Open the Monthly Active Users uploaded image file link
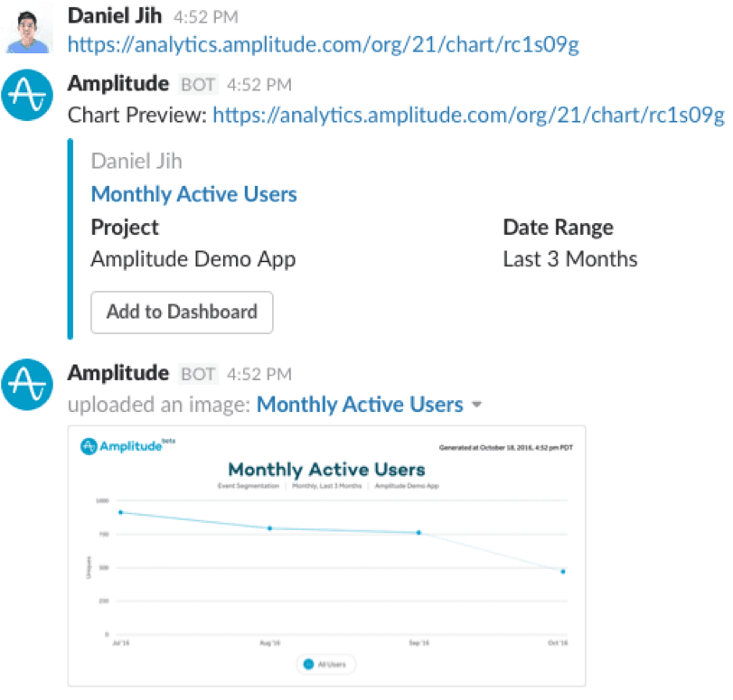Screen dimensions: 733x700 (360, 405)
